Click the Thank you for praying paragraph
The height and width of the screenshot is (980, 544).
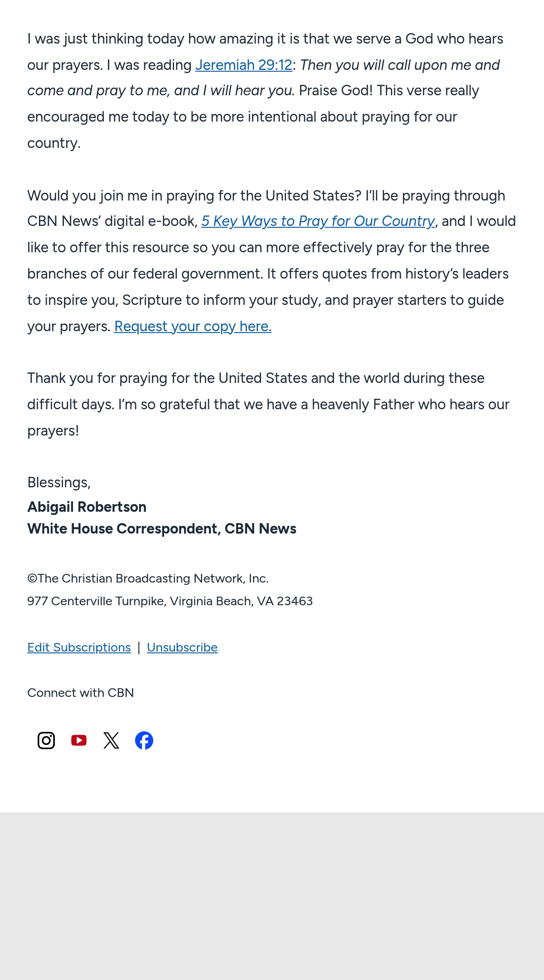click(268, 404)
